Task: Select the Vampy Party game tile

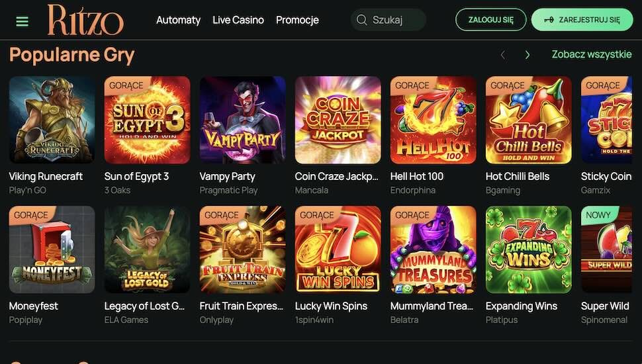Action: tap(242, 120)
